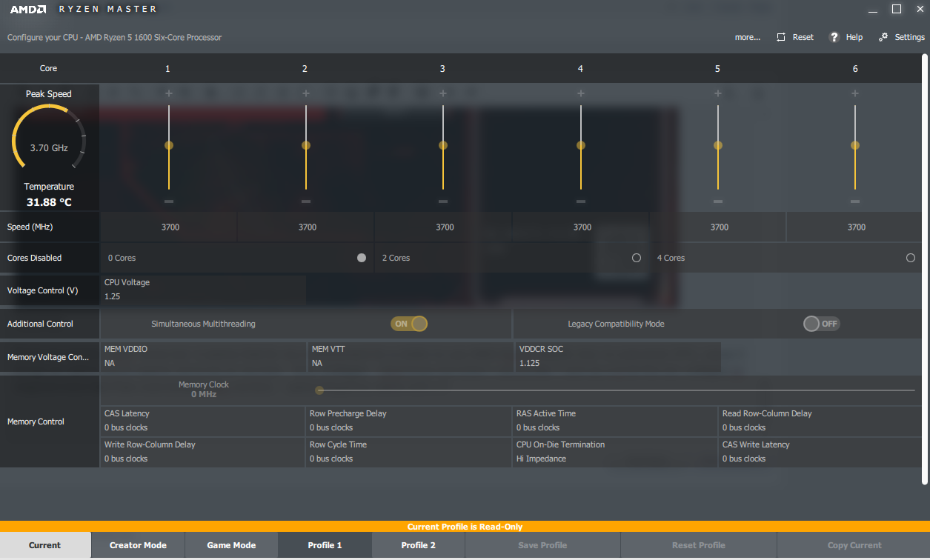The height and width of the screenshot is (560, 930).
Task: Click the plus icon above Core 2 slider
Action: (x=306, y=93)
